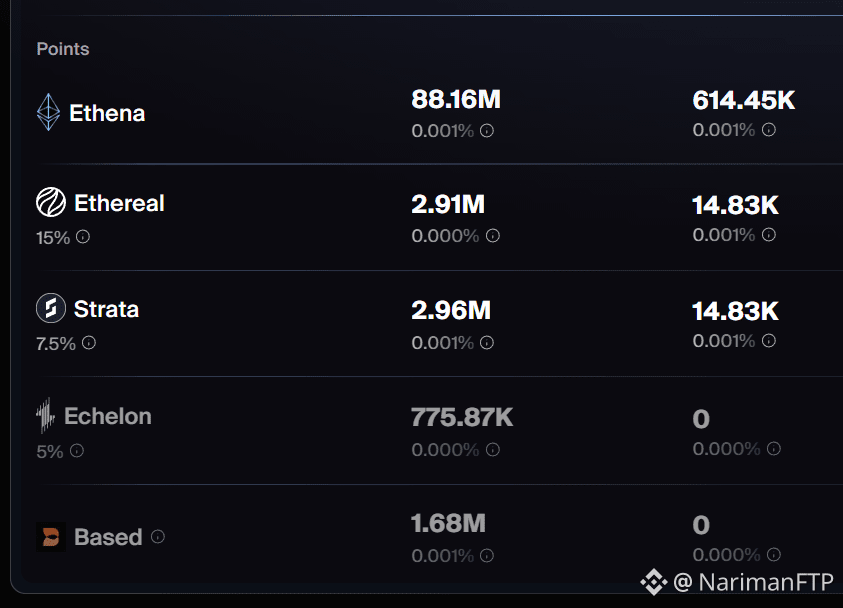Open info icon beside Strata 7.5%
843x608 pixels.
pos(89,342)
